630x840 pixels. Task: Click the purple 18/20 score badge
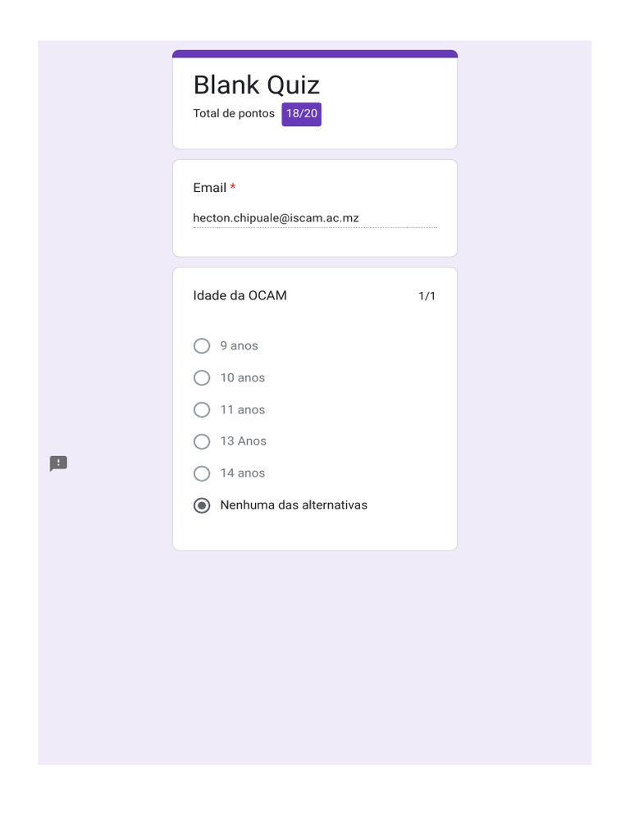[x=301, y=114]
